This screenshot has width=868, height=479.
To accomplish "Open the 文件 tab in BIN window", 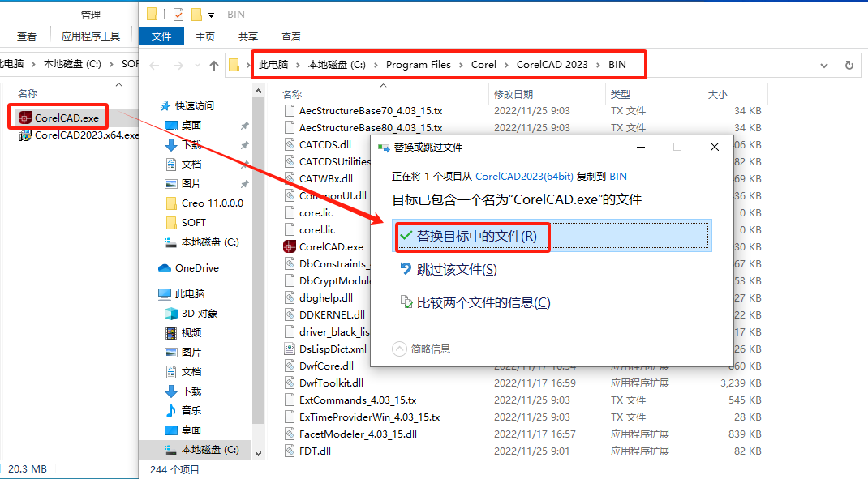I will coord(161,36).
